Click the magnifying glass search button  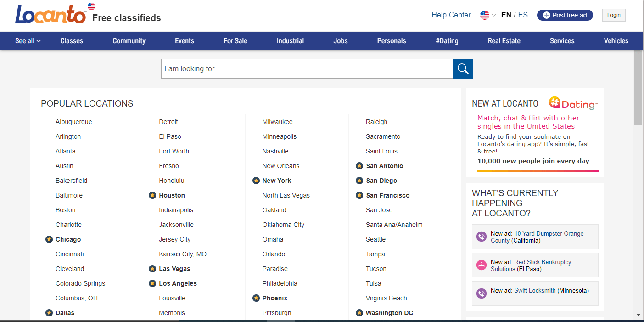point(463,69)
